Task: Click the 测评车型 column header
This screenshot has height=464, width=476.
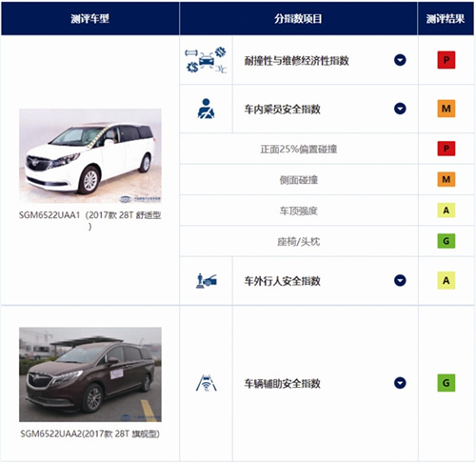Action: 90,18
